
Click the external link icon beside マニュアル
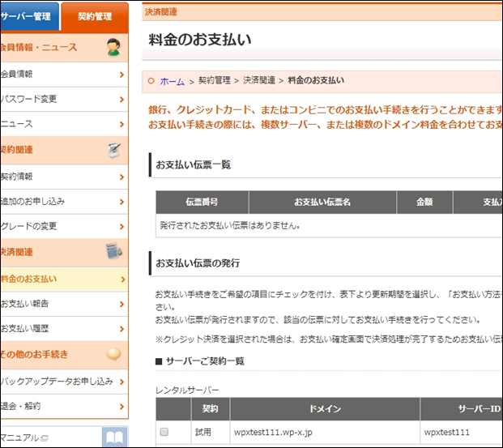(x=45, y=438)
